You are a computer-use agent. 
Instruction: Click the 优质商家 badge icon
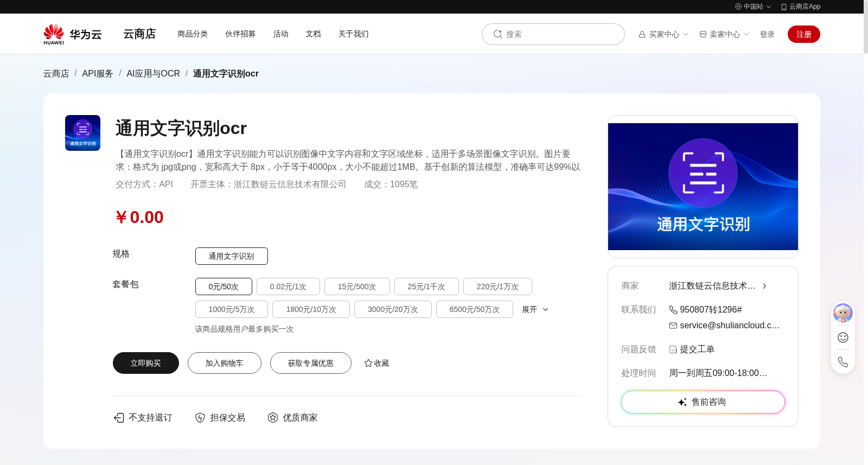[x=273, y=418]
